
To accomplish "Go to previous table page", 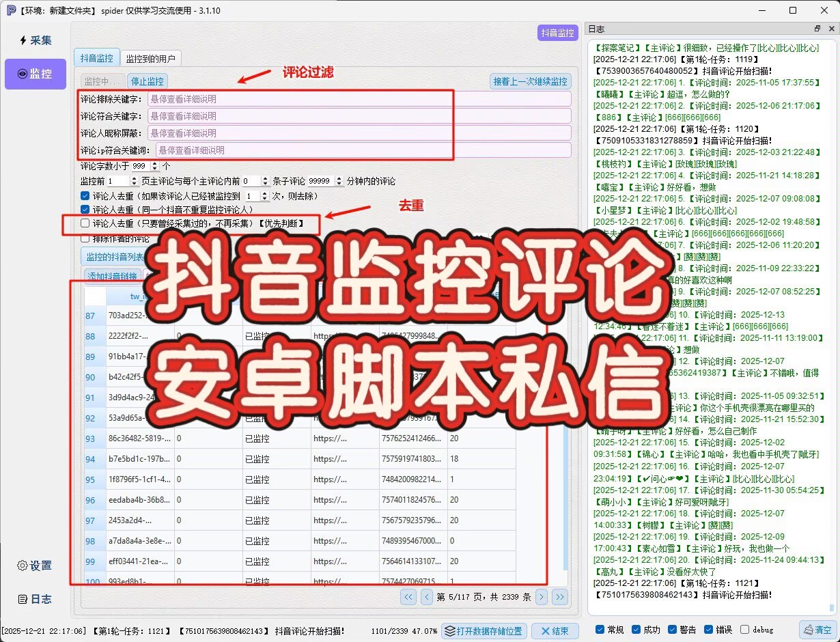I will [427, 597].
